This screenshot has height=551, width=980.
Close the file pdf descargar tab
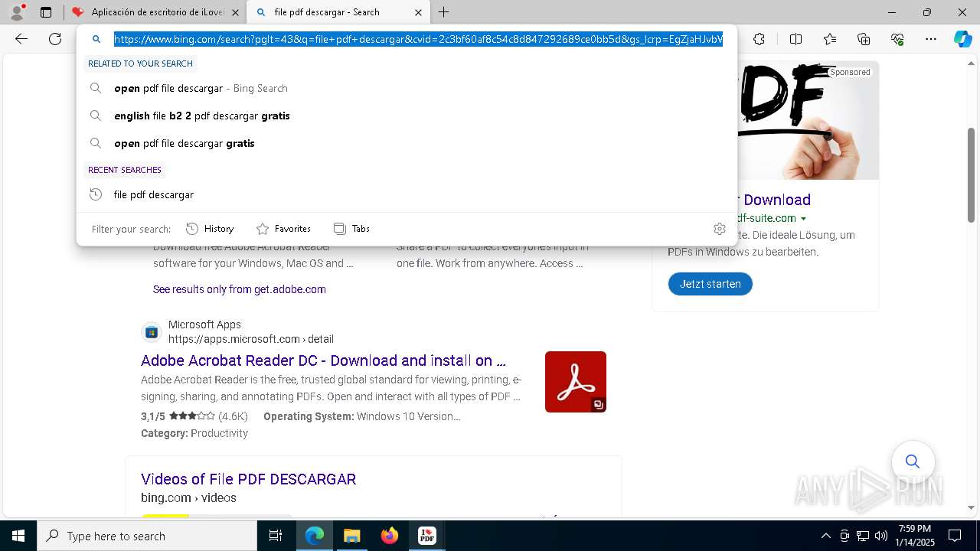pos(418,12)
